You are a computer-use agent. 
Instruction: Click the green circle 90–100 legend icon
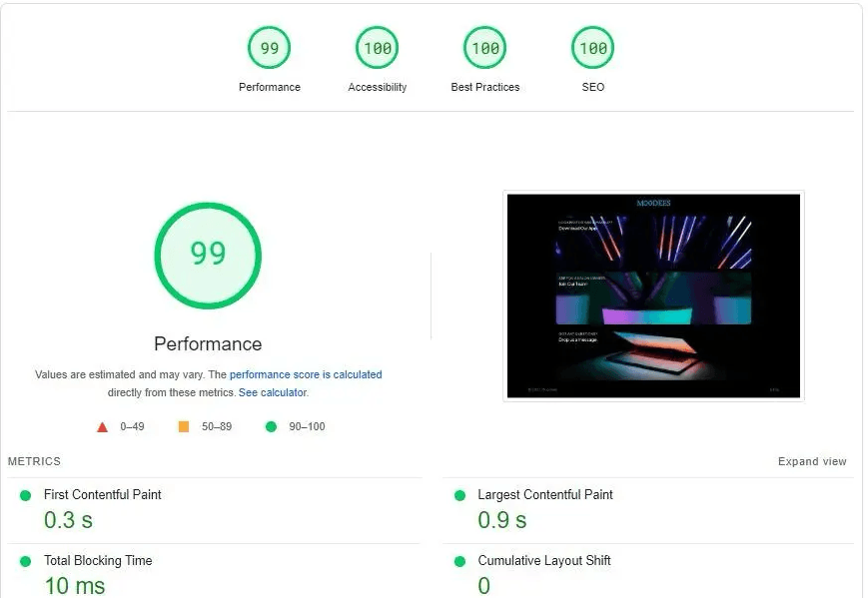pos(271,427)
